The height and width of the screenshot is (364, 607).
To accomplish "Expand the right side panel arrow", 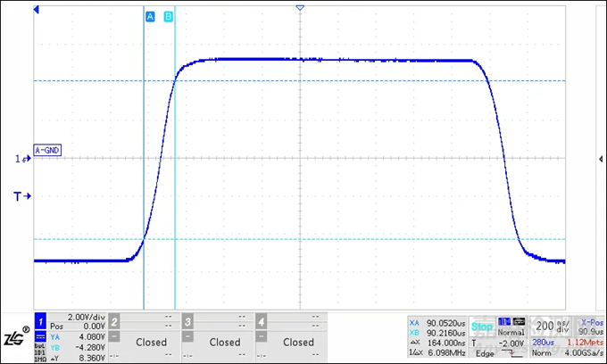I will [x=601, y=159].
